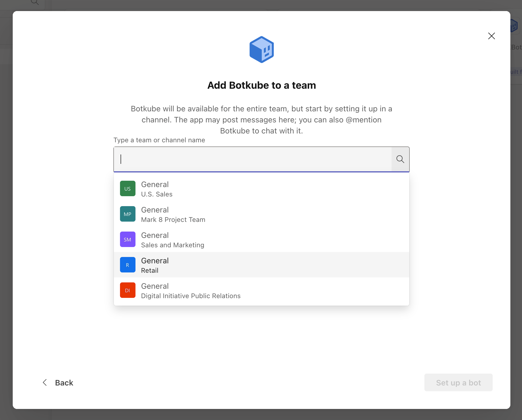Click the Set up a bot button
Screen dimensions: 522x420
click(458, 382)
